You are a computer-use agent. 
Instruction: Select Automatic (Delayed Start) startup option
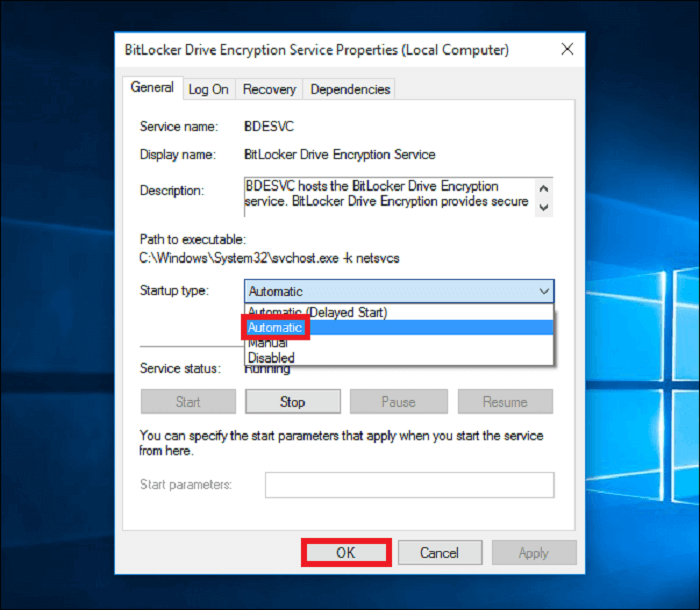pyautogui.click(x=316, y=312)
